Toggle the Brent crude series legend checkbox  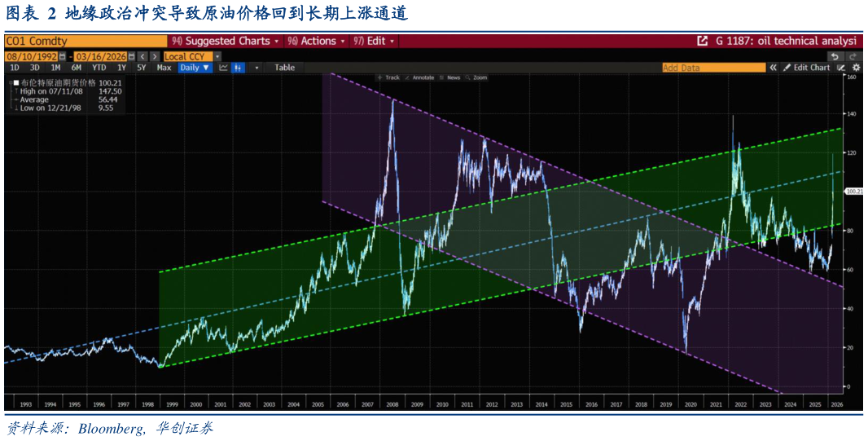pos(15,83)
